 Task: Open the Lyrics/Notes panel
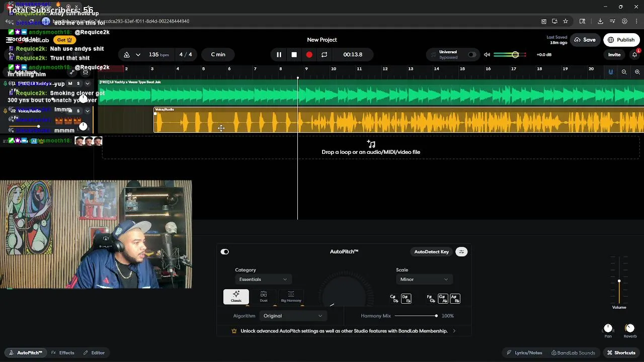tap(524, 353)
